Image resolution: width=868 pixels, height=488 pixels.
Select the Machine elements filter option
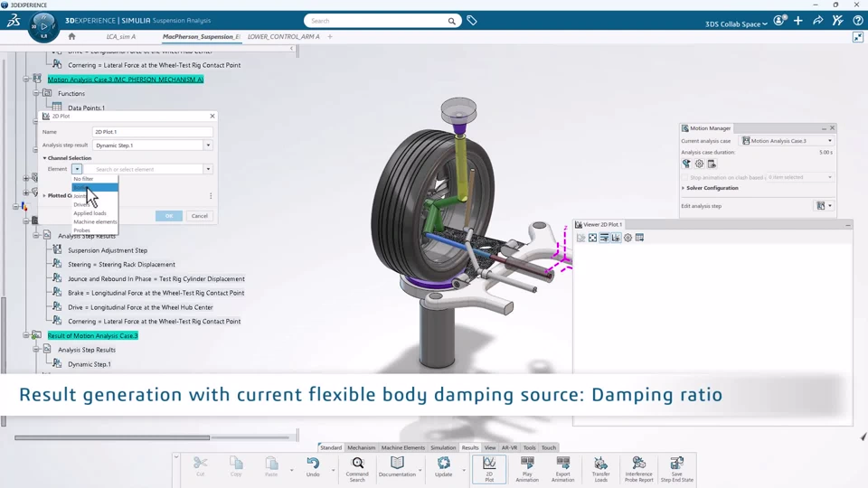95,222
